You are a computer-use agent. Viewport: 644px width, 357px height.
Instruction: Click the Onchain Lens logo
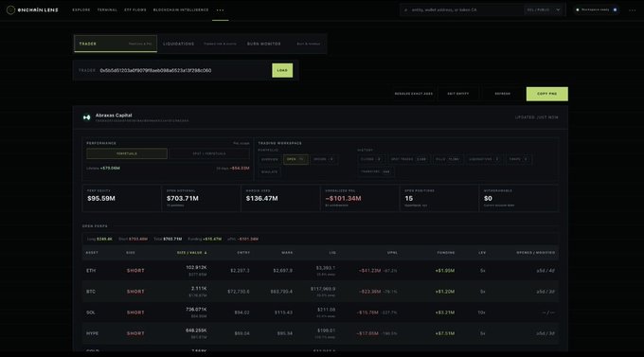pos(32,9)
